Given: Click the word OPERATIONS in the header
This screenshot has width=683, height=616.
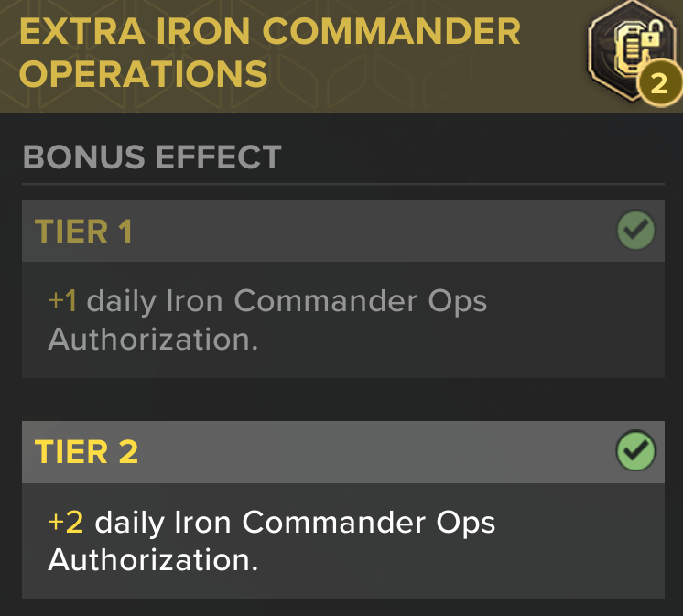Looking at the screenshot, I should point(144,73).
